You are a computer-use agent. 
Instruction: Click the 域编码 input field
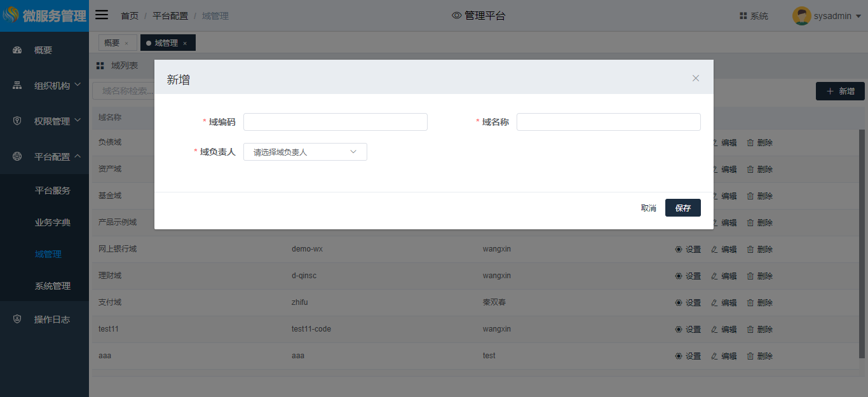click(335, 122)
